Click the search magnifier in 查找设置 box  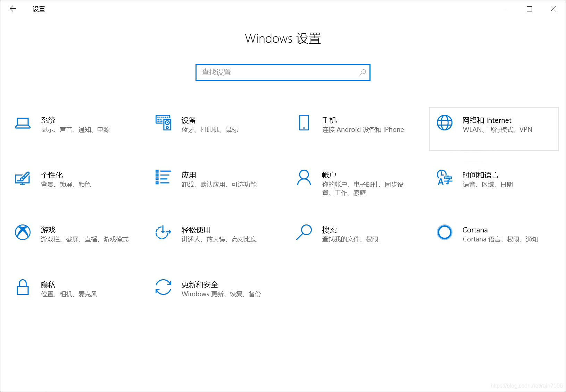(363, 72)
